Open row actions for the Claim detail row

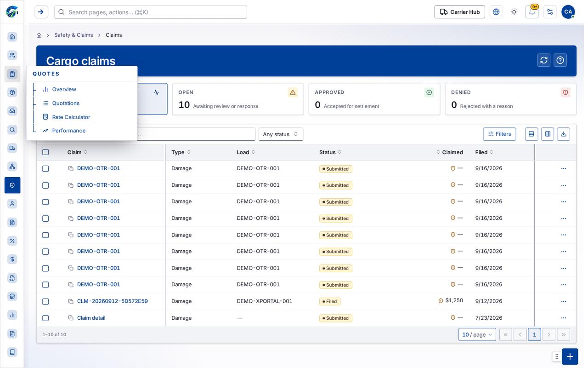pos(564,318)
